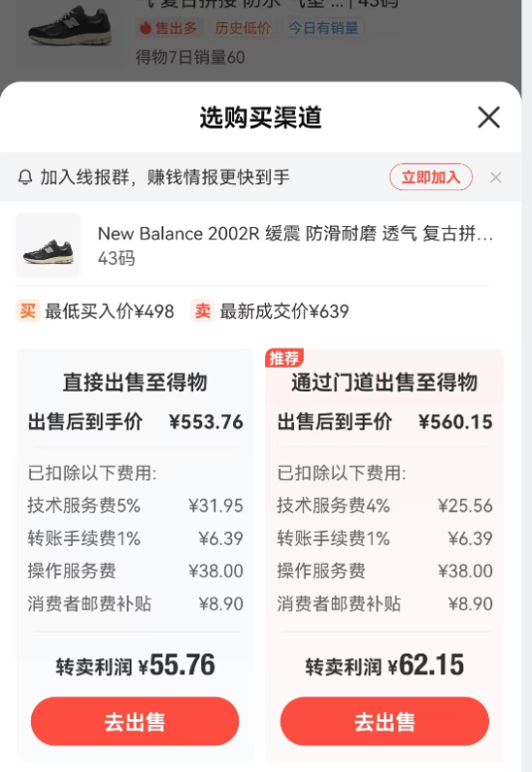
Task: Tap the 售出多 flame tag
Action: pyautogui.click(x=168, y=28)
